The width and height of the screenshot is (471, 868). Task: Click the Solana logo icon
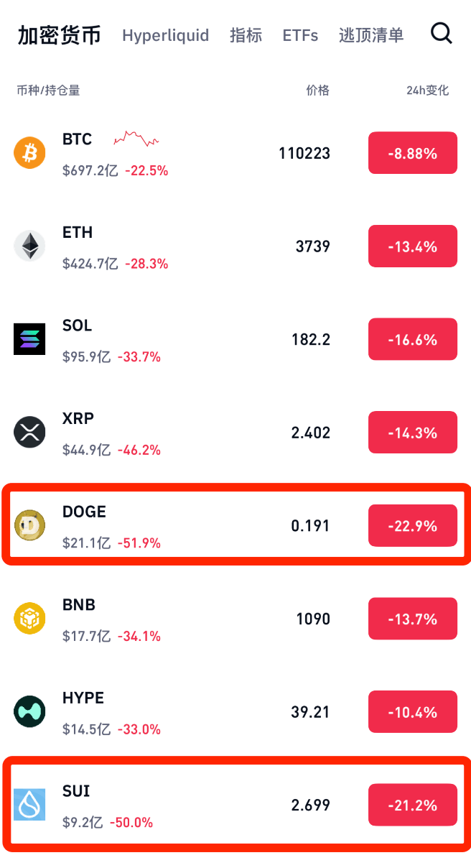pos(29,339)
